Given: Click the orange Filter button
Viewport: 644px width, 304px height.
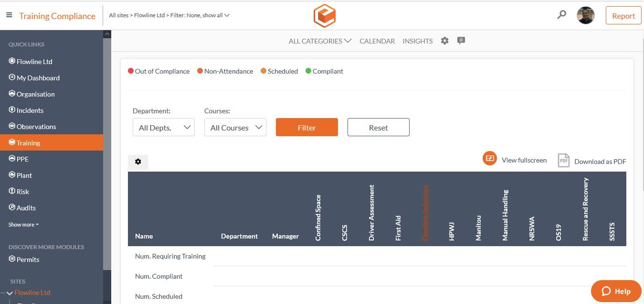Looking at the screenshot, I should [x=307, y=127].
